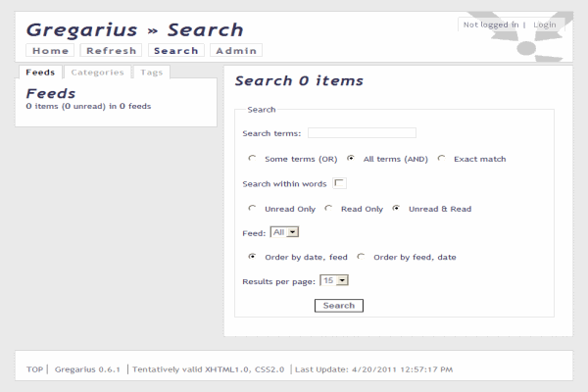Open the Feed dropdown set to All

(x=284, y=232)
